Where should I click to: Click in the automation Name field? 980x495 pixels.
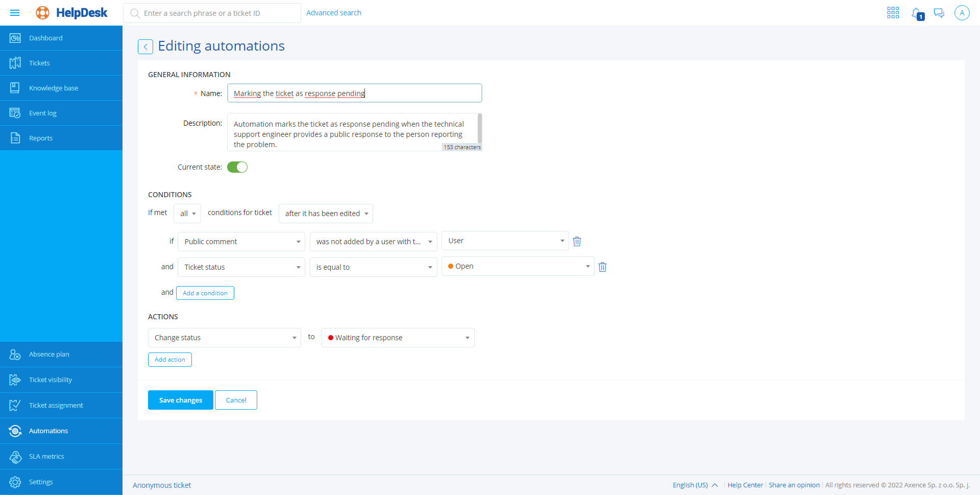[x=354, y=93]
